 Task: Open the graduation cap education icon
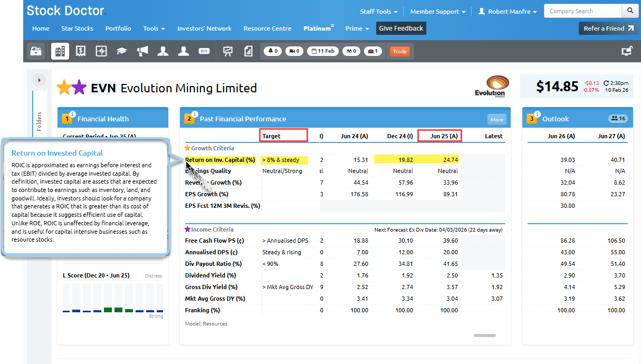point(122,51)
